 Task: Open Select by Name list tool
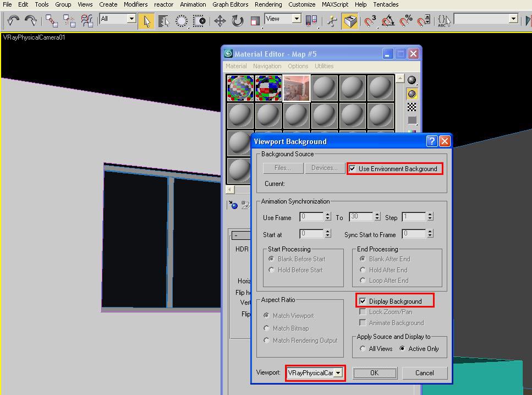click(164, 21)
